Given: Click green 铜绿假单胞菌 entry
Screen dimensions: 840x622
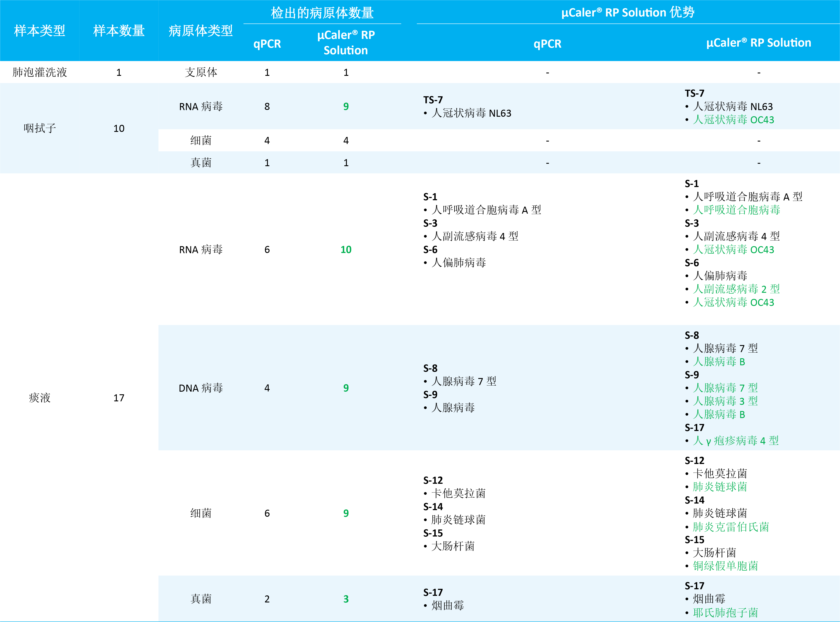Looking at the screenshot, I should point(725,566).
